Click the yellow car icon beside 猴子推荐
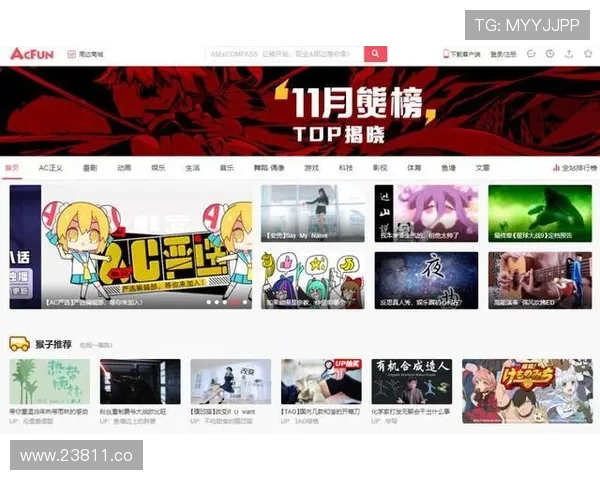This screenshot has width=600, height=480. (x=20, y=344)
